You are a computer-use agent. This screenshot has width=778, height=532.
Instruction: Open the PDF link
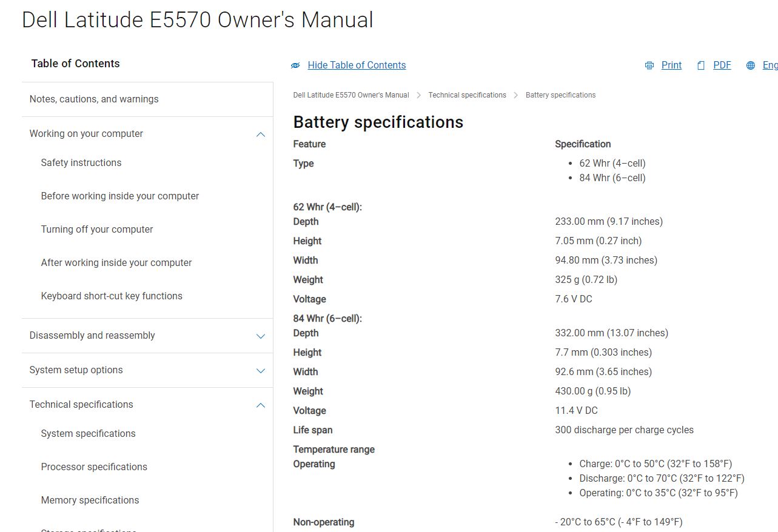(722, 65)
